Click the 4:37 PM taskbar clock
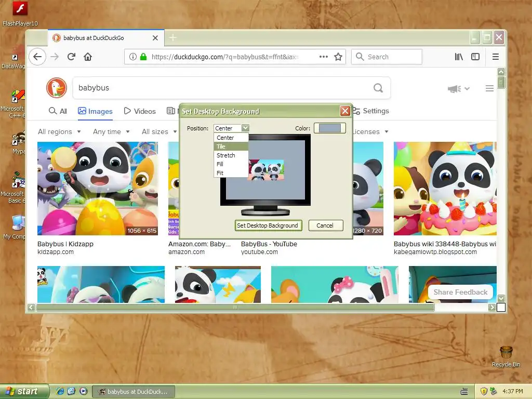The height and width of the screenshot is (399, 532). click(512, 391)
